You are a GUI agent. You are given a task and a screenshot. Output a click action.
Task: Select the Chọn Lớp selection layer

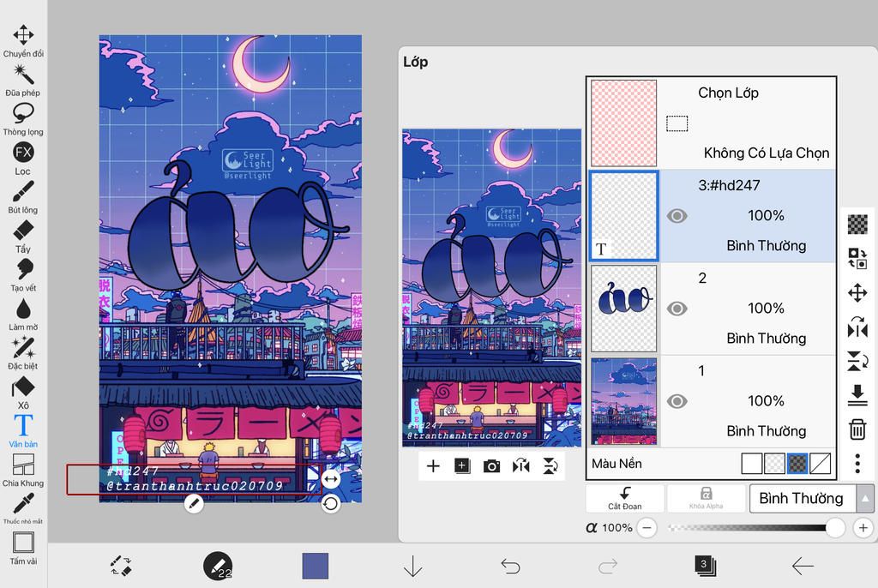click(x=712, y=123)
